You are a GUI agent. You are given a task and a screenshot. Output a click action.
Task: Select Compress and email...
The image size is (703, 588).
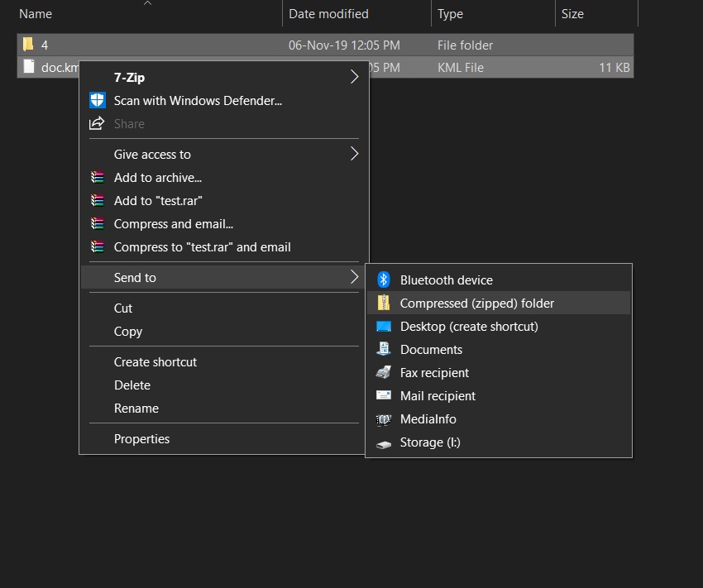tap(224, 223)
